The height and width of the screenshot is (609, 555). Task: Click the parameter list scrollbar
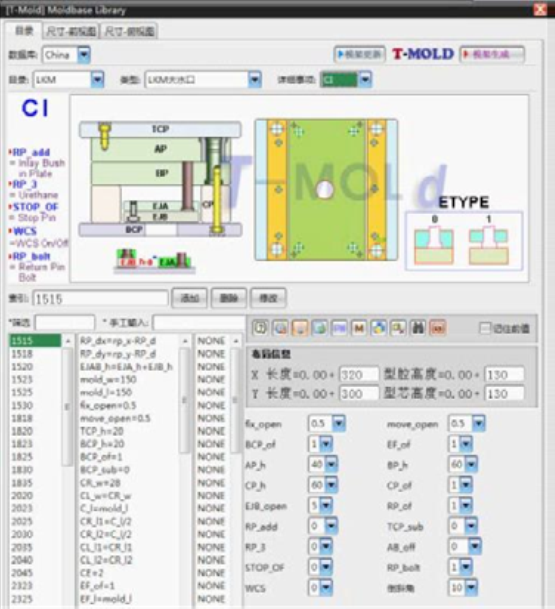click(184, 400)
